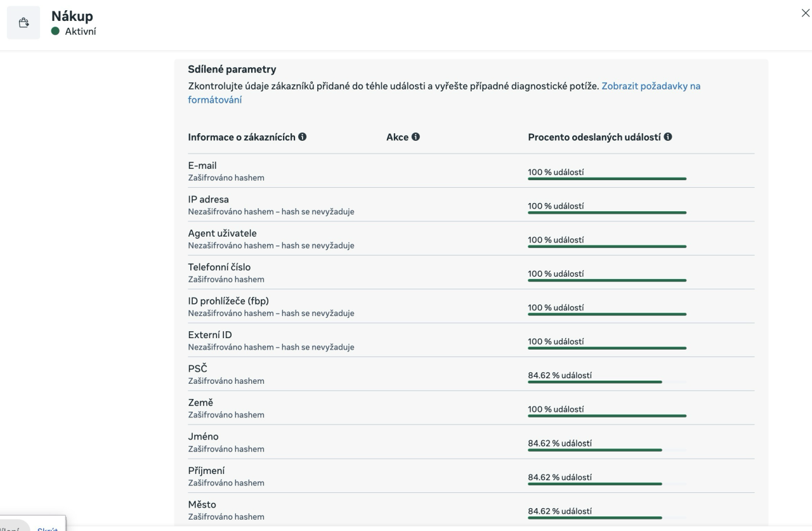Viewport: 812px width, 531px height.
Task: Click the Skrýt link at bottom left
Action: tap(48, 528)
